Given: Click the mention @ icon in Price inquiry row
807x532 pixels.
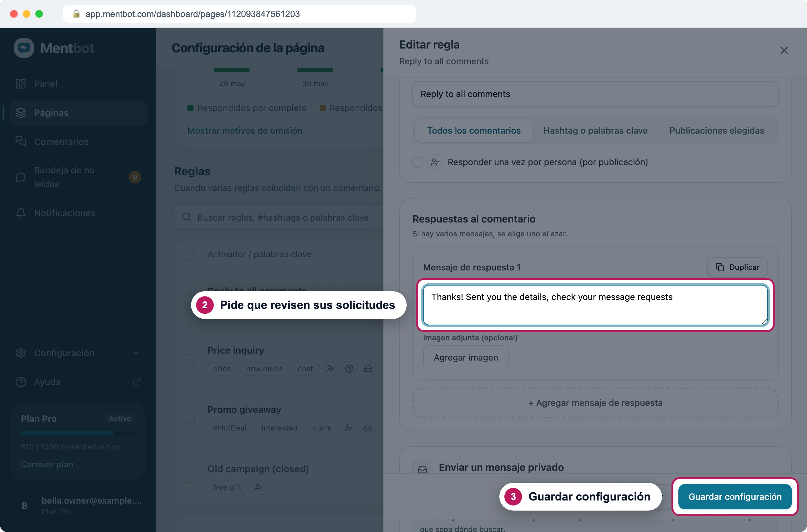Looking at the screenshot, I should click(349, 369).
